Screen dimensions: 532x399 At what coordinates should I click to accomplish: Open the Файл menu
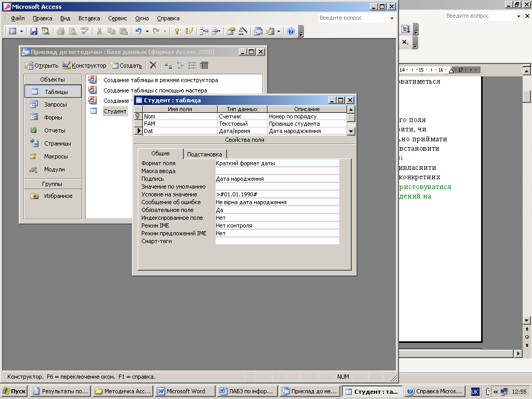click(x=18, y=18)
